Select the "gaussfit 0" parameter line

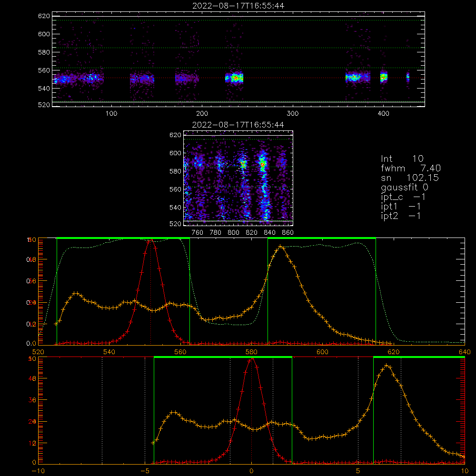pyautogui.click(x=405, y=187)
